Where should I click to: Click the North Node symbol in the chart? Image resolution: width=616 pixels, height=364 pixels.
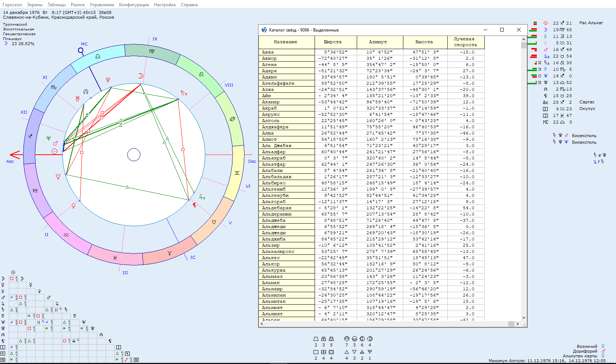point(86,92)
